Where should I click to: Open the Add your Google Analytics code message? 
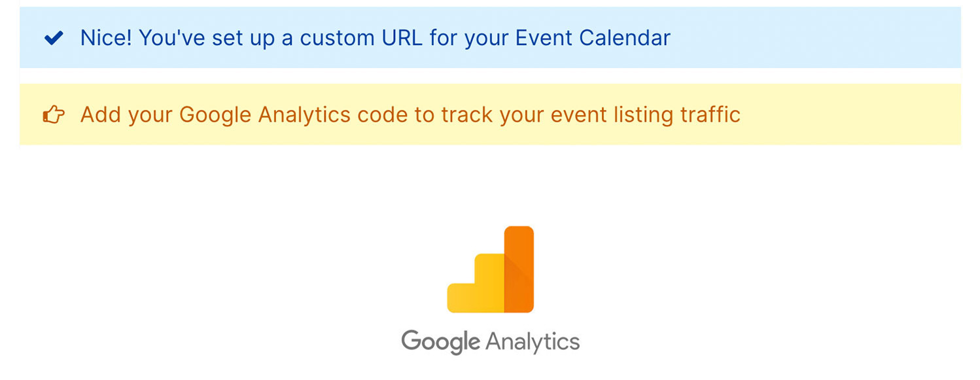pos(410,115)
